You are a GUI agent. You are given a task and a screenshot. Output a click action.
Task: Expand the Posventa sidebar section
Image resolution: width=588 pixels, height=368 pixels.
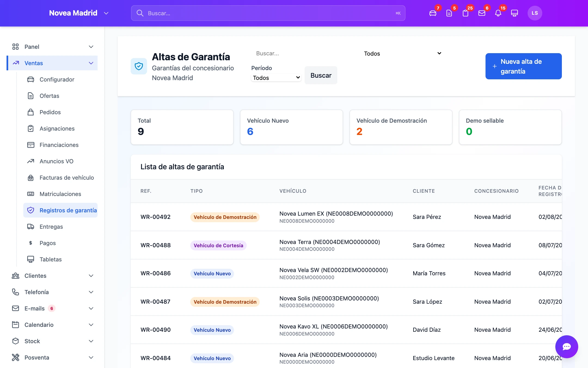[91, 357]
